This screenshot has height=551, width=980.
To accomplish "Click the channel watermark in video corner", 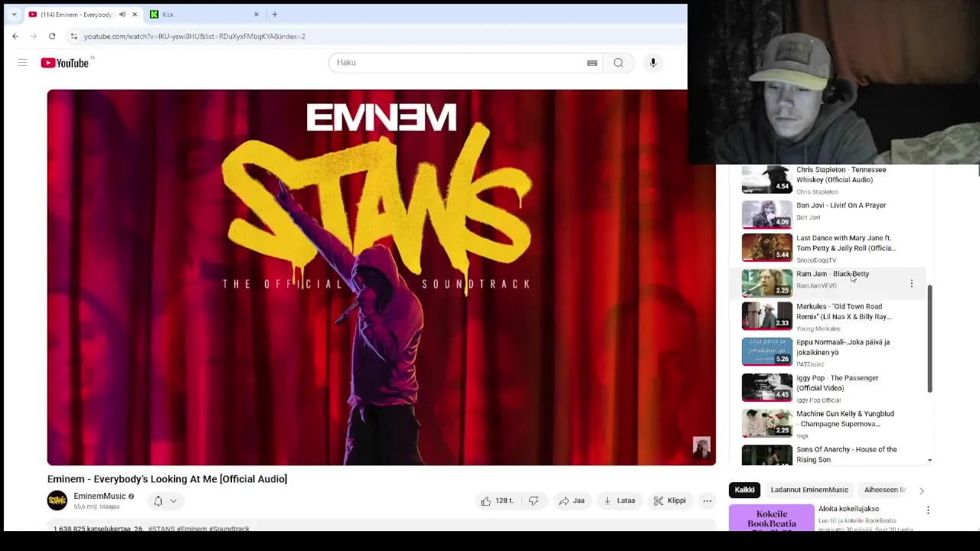I will click(x=701, y=448).
